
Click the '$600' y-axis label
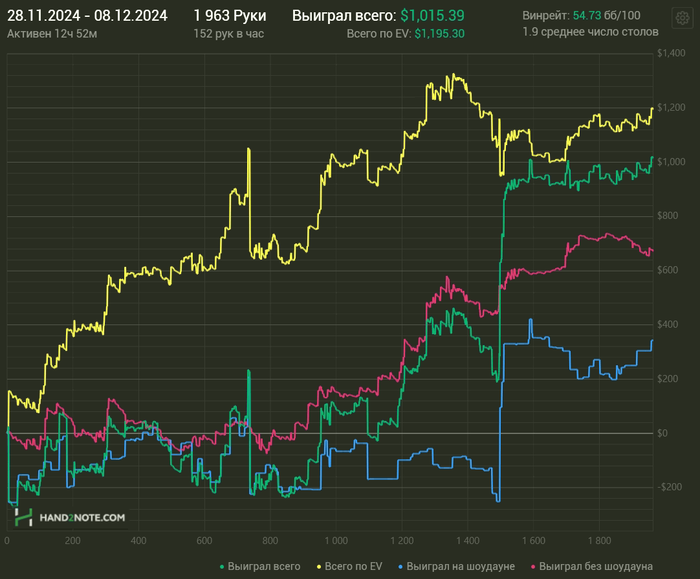(x=667, y=271)
